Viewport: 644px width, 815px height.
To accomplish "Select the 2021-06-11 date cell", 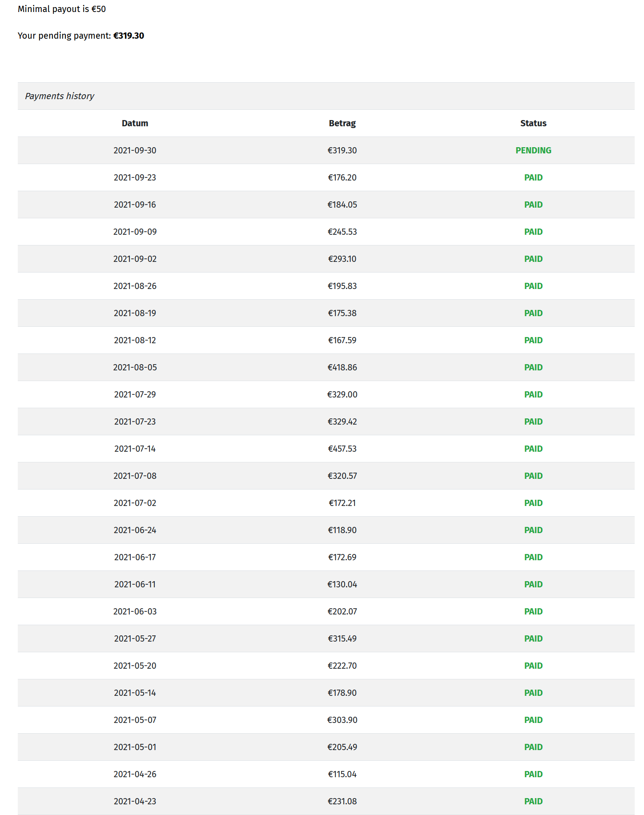I will 135,584.
